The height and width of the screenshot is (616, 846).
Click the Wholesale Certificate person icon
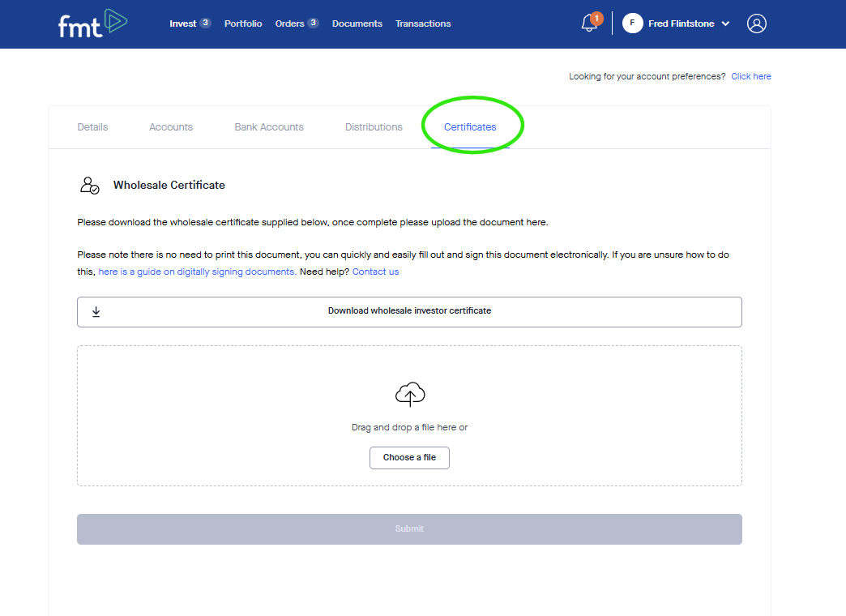pyautogui.click(x=89, y=186)
